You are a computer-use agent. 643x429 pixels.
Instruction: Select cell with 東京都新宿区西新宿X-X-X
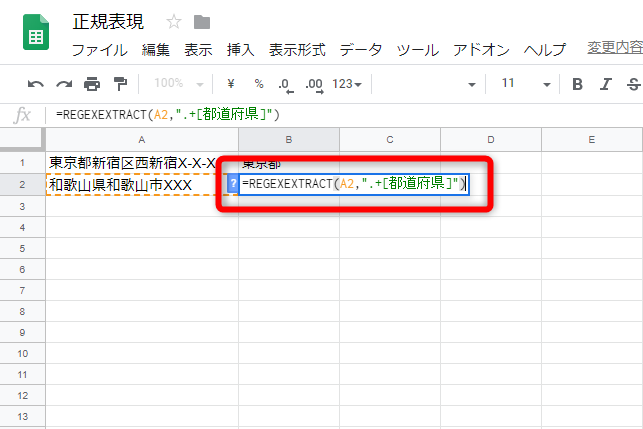coord(142,163)
